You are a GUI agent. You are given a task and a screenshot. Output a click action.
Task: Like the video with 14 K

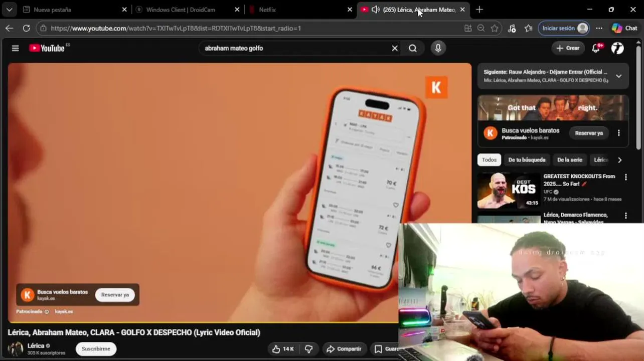click(x=283, y=349)
